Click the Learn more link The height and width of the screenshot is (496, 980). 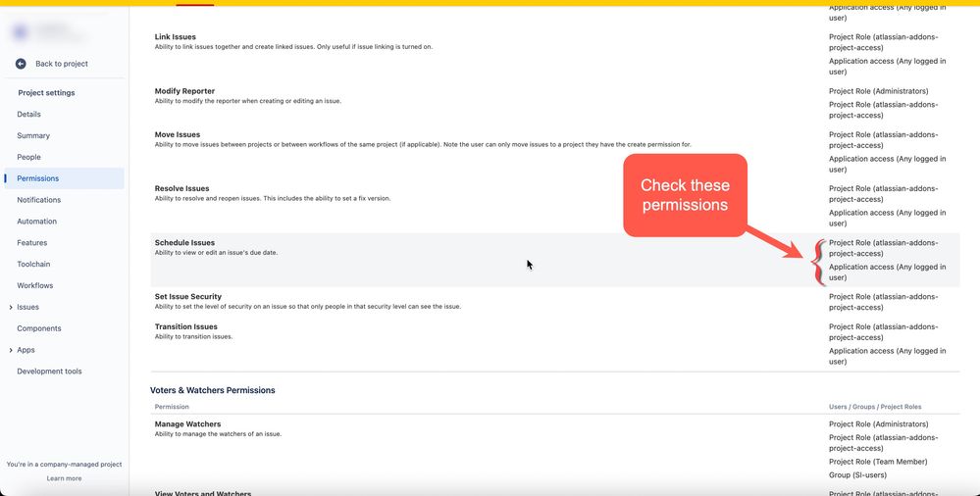click(65, 478)
